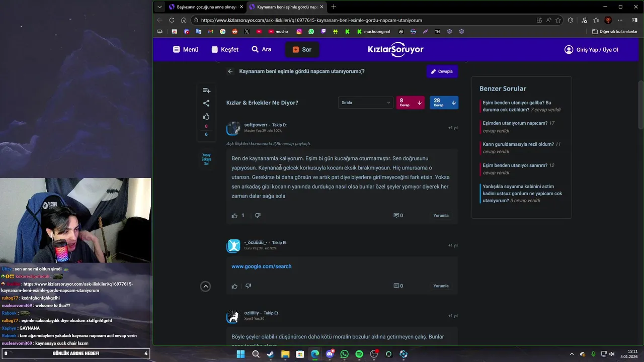Expand the 8 Cevap pink filter
The height and width of the screenshot is (362, 644).
tap(411, 103)
